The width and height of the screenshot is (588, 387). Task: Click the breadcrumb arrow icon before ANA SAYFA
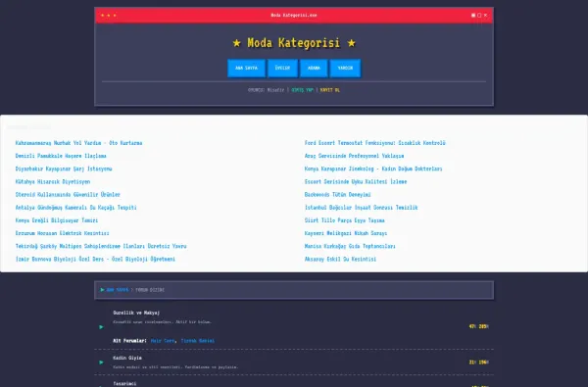coord(102,290)
